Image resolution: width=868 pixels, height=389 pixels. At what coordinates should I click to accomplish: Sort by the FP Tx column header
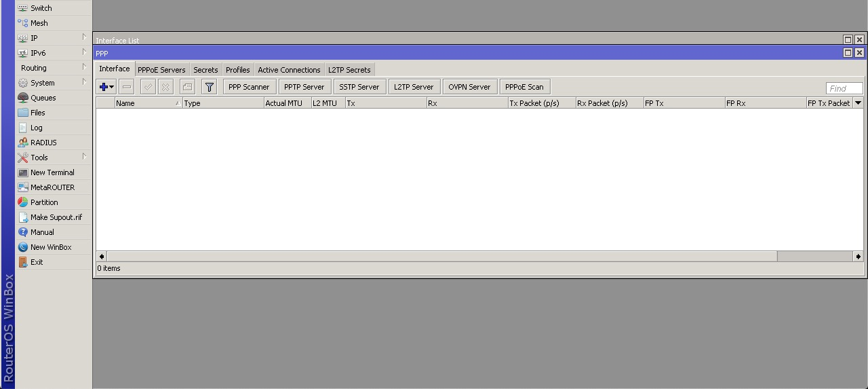pos(684,103)
